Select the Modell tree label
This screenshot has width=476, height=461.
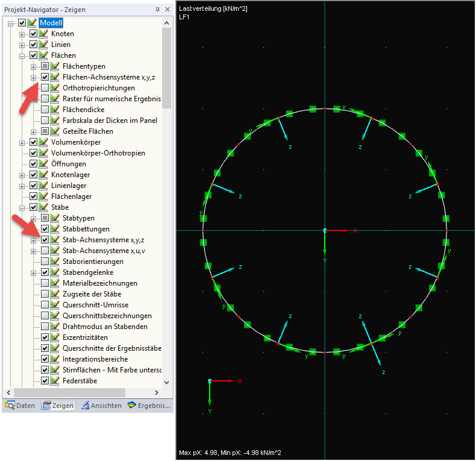click(x=51, y=22)
